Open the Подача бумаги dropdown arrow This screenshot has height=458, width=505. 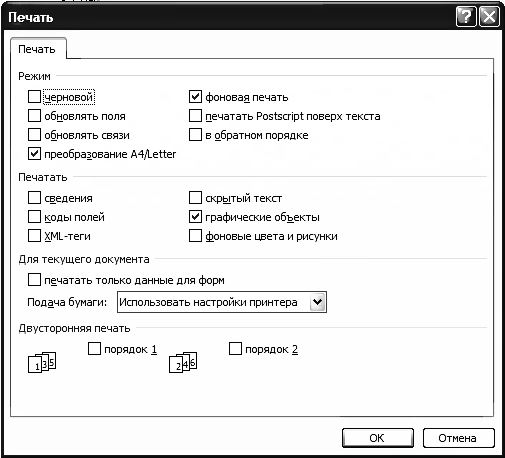point(318,302)
